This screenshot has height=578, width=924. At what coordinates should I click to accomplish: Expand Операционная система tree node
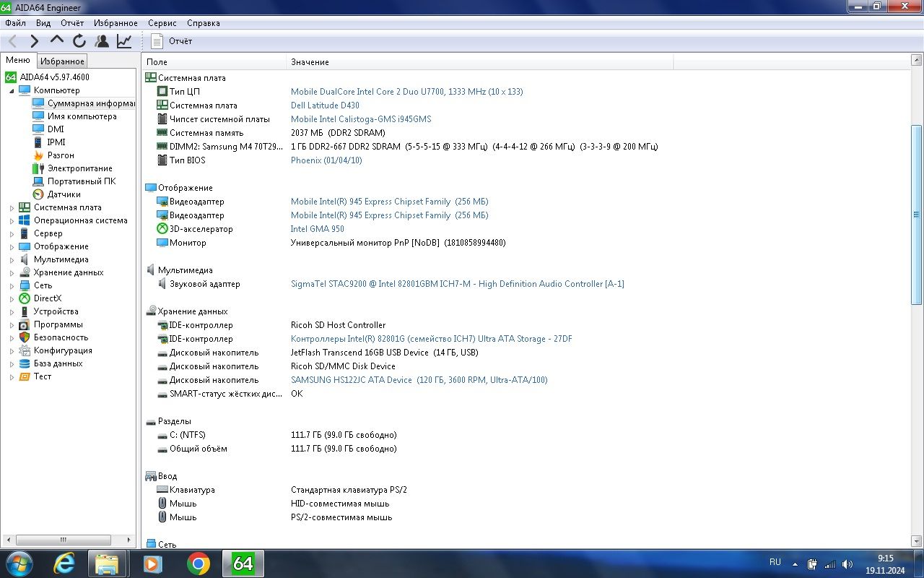[12, 220]
